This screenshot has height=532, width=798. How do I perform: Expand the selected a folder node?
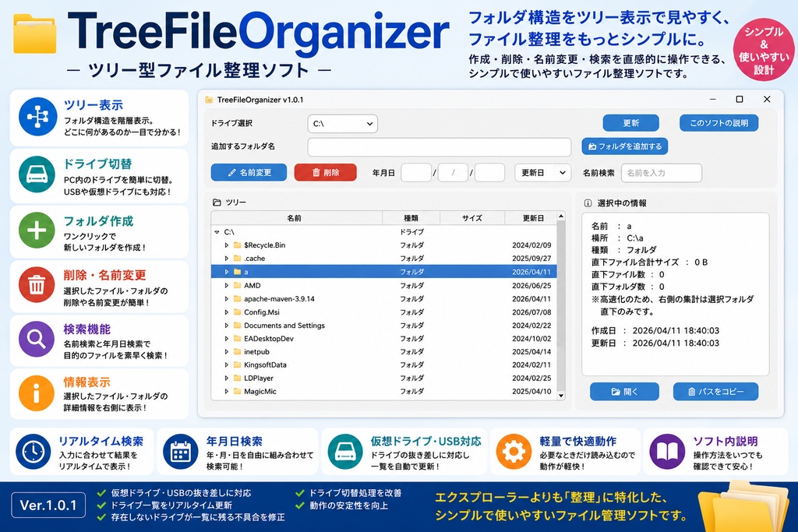(x=227, y=272)
